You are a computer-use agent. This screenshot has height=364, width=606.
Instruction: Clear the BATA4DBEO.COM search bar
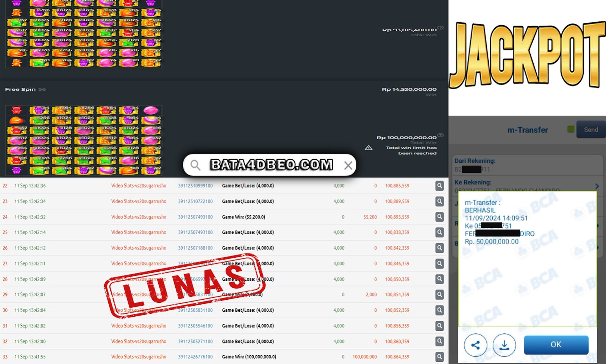pos(348,165)
